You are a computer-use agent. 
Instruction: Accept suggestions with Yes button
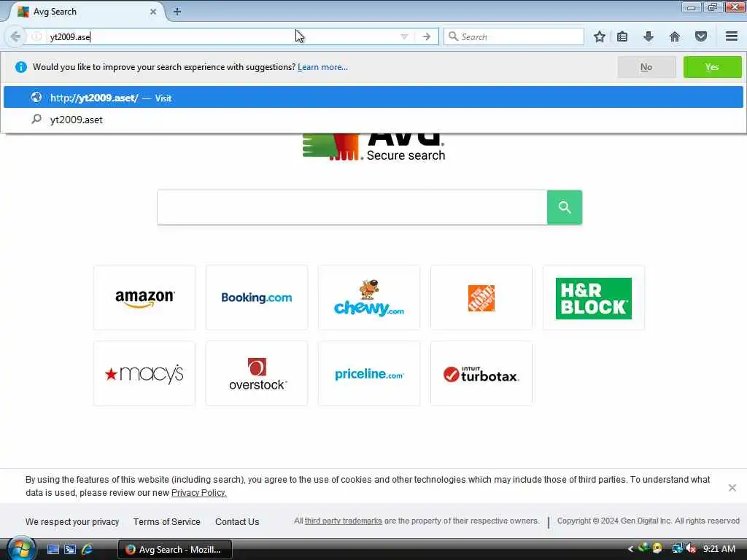[712, 67]
